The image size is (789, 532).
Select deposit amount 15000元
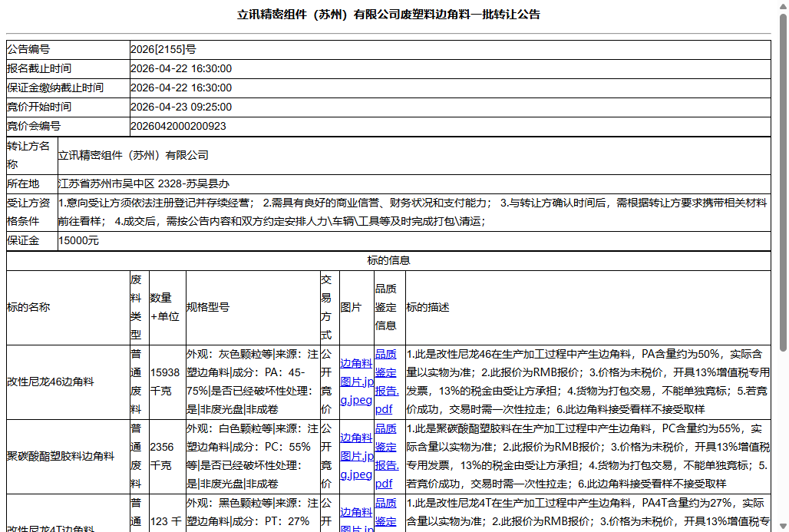pyautogui.click(x=78, y=240)
